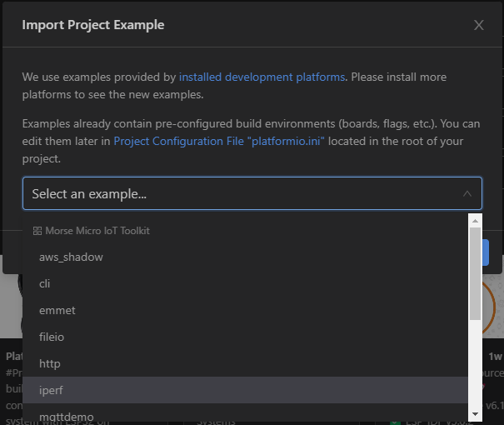Click the Morse Micro IoT Toolkit group icon

[x=37, y=231]
